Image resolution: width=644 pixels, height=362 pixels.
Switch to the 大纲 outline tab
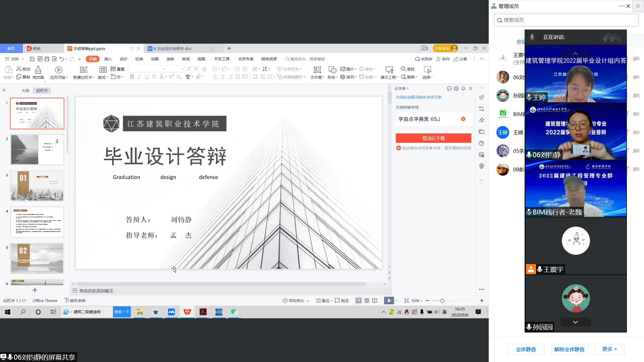point(25,90)
